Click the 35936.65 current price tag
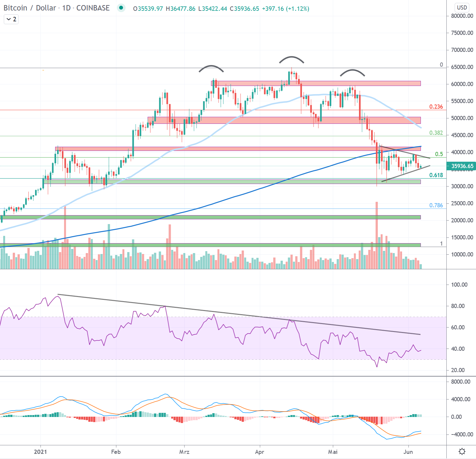 [x=462, y=166]
